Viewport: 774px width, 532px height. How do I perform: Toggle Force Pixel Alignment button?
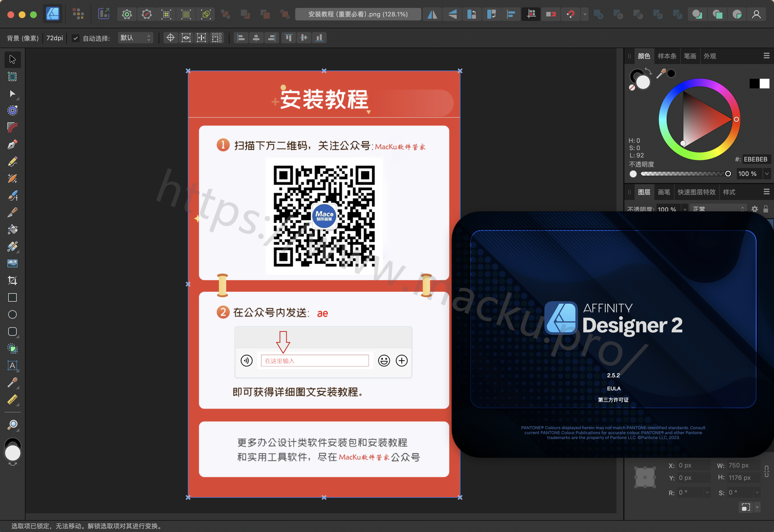click(x=531, y=14)
